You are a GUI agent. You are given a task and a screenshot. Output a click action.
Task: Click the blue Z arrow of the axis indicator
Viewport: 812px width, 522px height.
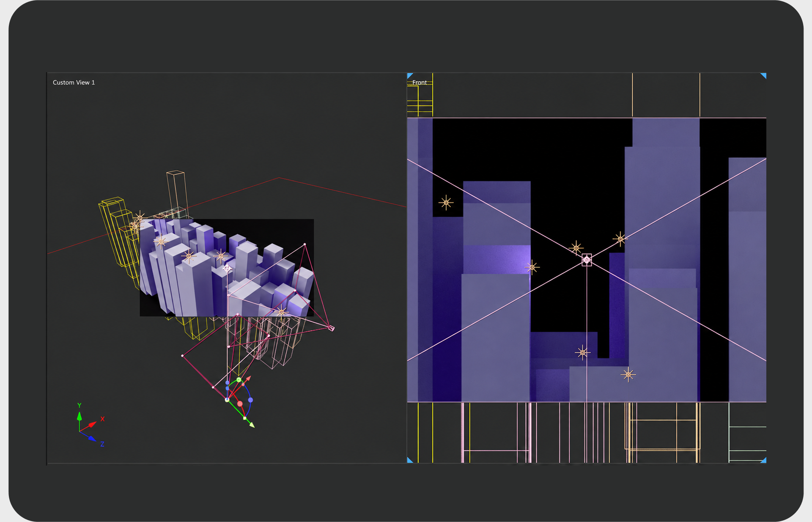(x=92, y=438)
